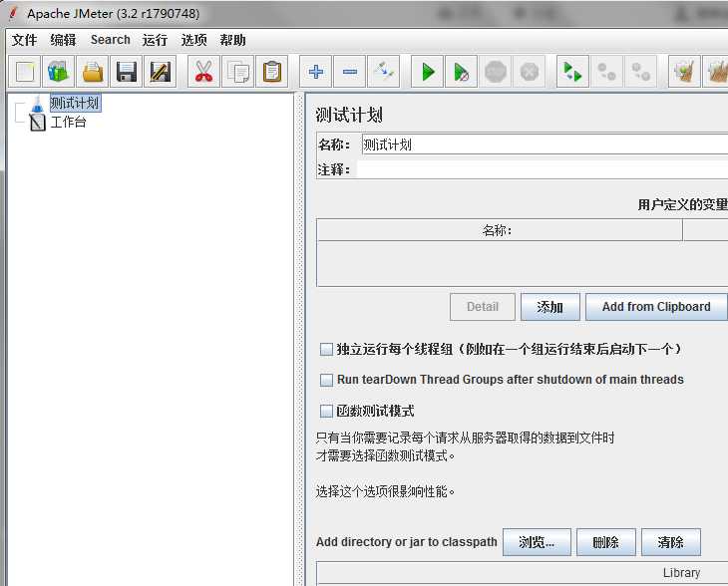Image resolution: width=728 pixels, height=586 pixels.
Task: Click the 注释 comment input field
Action: coord(542,169)
